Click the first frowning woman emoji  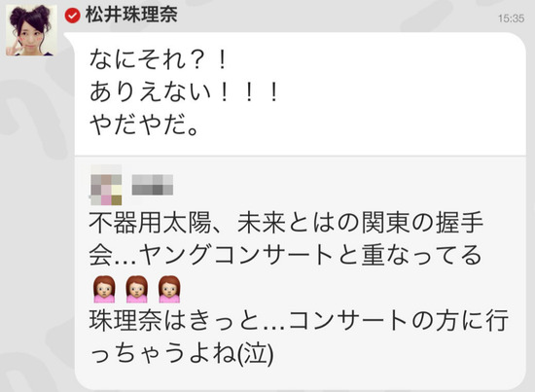[104, 289]
